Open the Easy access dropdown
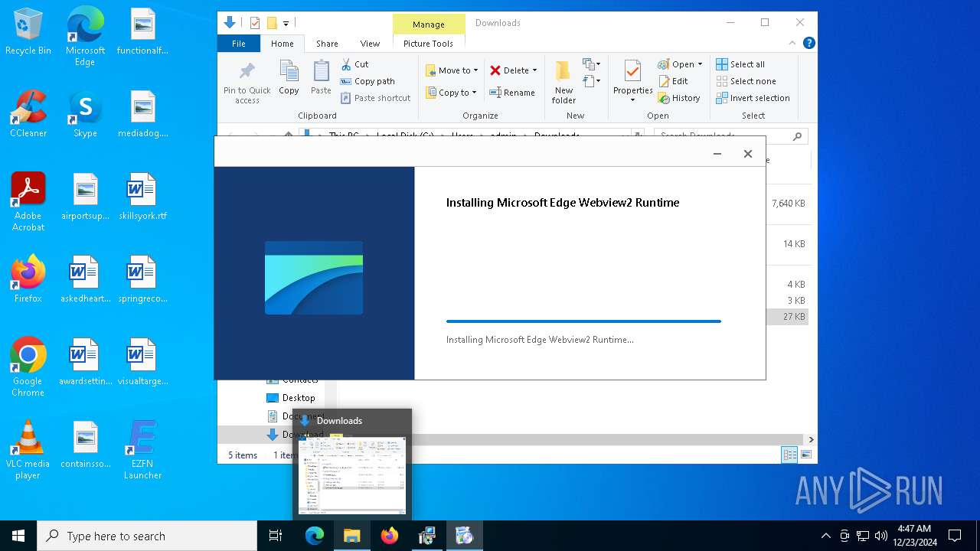This screenshot has width=980, height=551. 591,81
